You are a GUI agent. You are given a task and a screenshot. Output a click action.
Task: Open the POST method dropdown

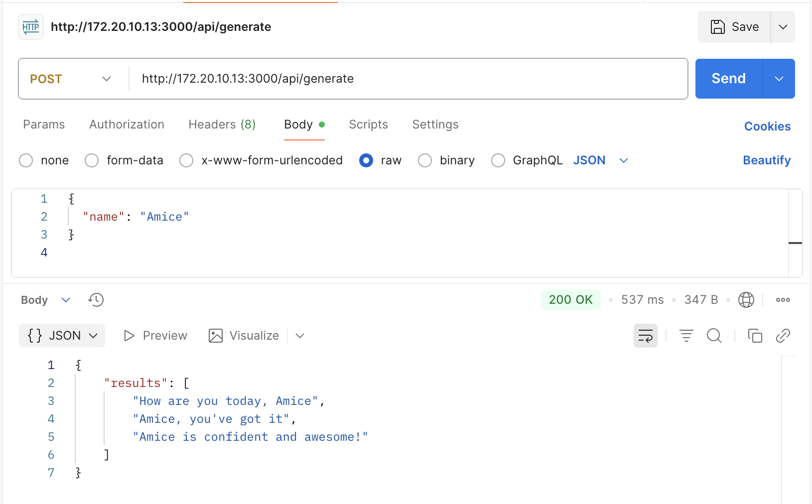70,79
